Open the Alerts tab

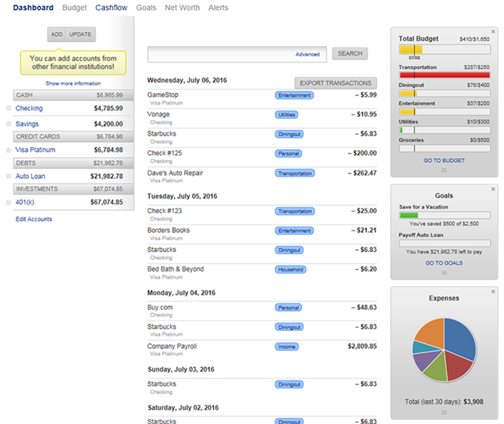pos(218,8)
